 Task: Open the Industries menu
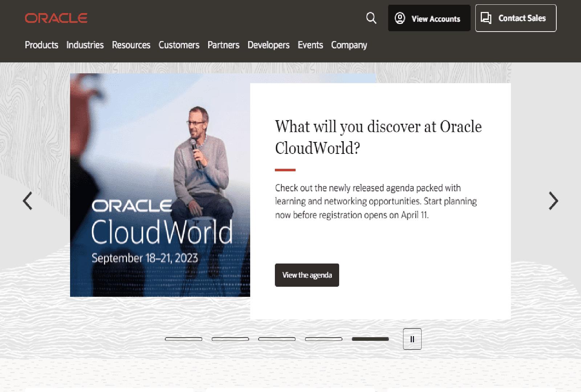[x=85, y=45]
